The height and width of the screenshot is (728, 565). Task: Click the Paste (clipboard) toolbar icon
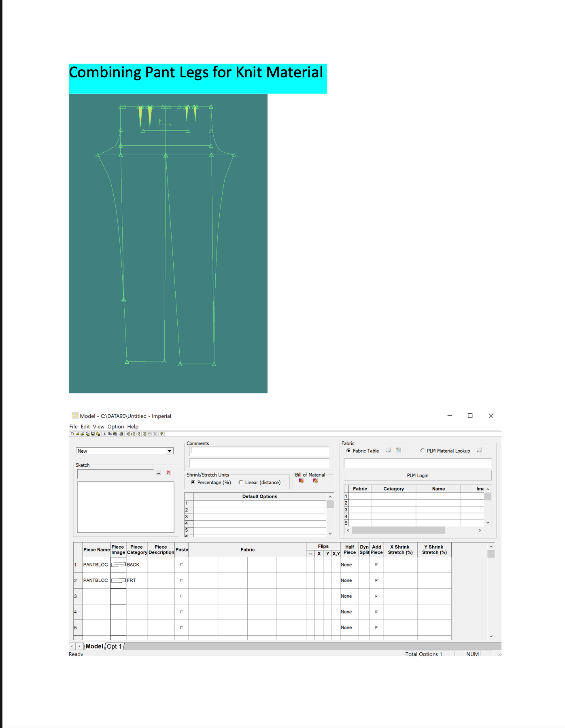pyautogui.click(x=115, y=434)
